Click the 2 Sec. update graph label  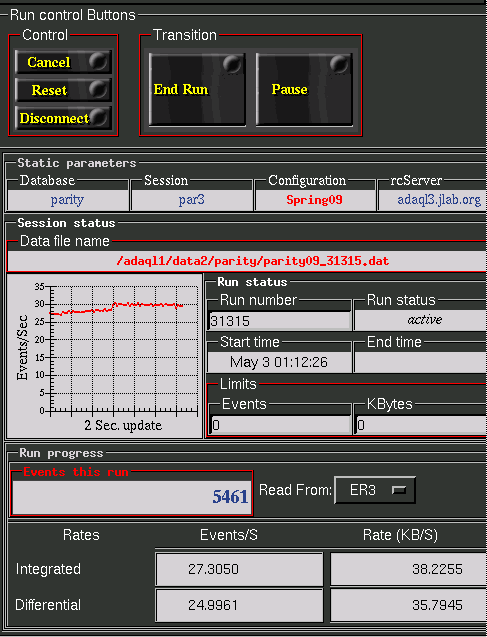123,425
